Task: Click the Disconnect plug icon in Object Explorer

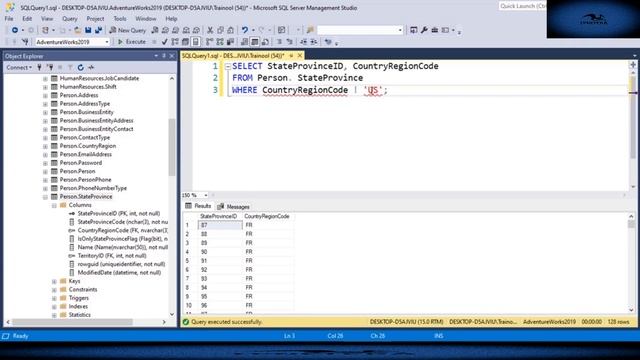Action: tap(50, 67)
